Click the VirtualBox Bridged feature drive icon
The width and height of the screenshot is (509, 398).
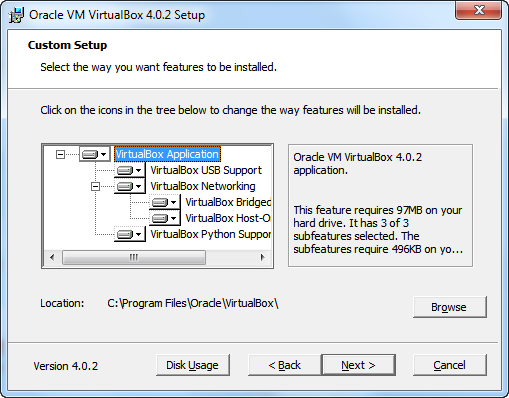click(160, 202)
